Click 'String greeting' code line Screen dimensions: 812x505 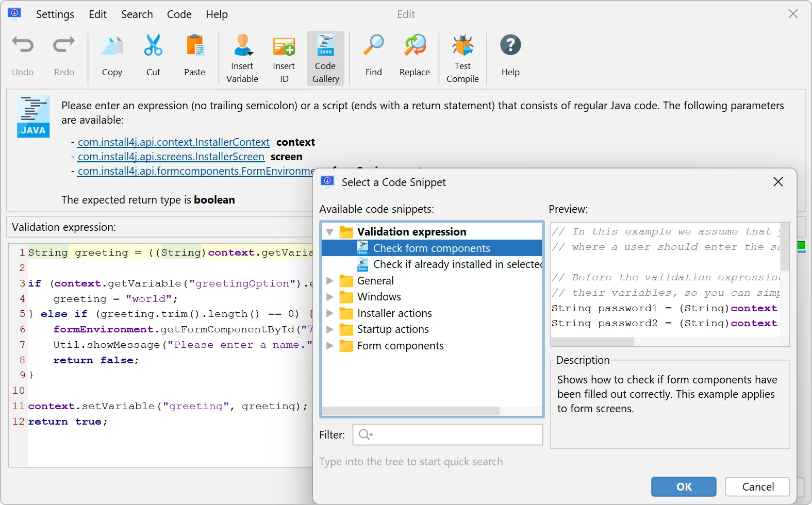point(170,252)
